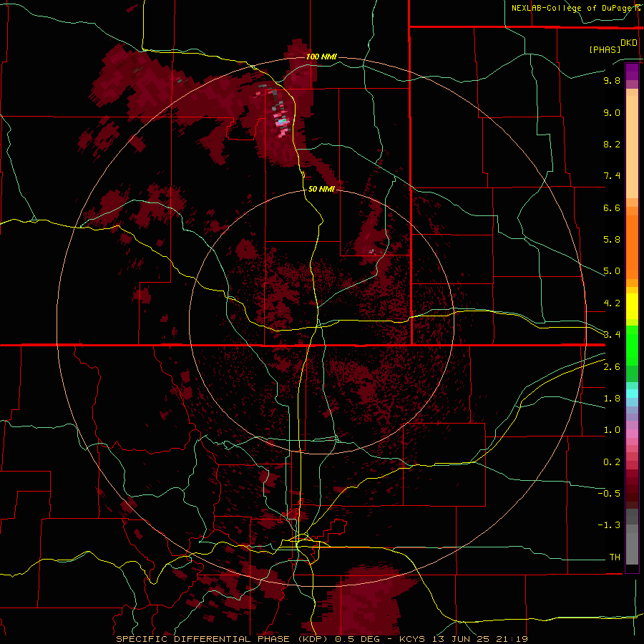
Task: Click the large peach color bar segment
Action: [632, 147]
